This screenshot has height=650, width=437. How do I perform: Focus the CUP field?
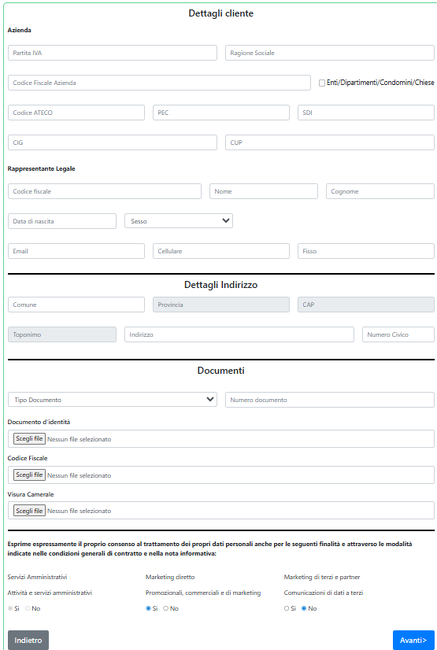[x=330, y=142]
